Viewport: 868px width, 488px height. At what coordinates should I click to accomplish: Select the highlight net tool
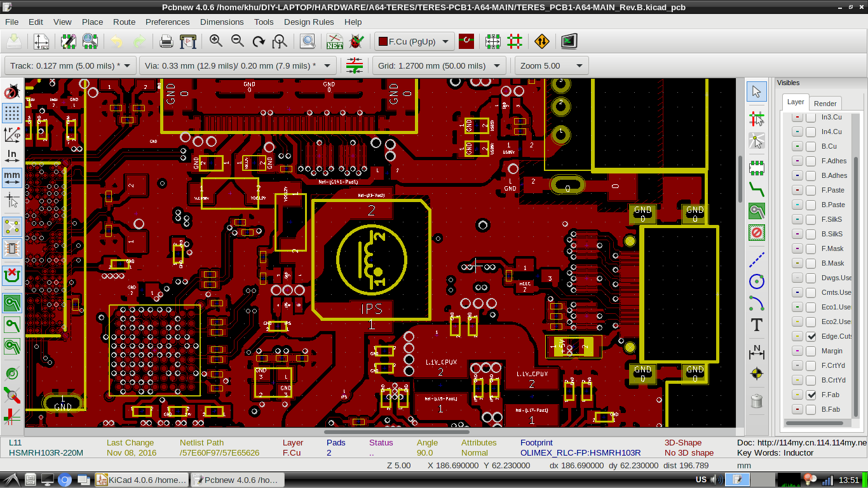click(x=756, y=118)
